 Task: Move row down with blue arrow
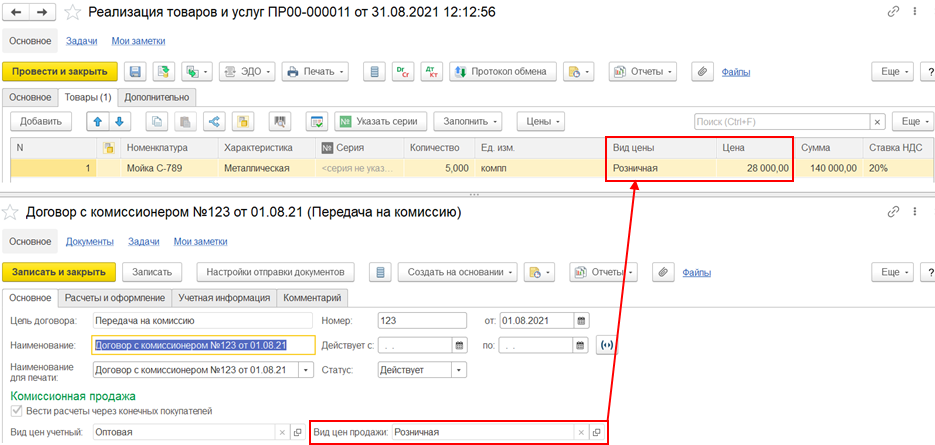click(x=120, y=121)
